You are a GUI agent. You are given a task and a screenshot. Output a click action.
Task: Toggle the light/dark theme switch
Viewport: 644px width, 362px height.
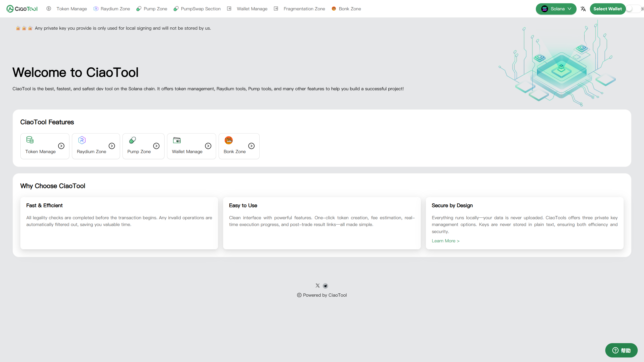pos(633,9)
